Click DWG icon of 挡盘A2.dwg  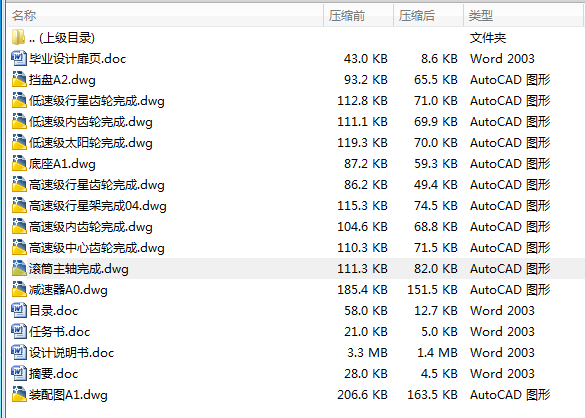tap(19, 79)
